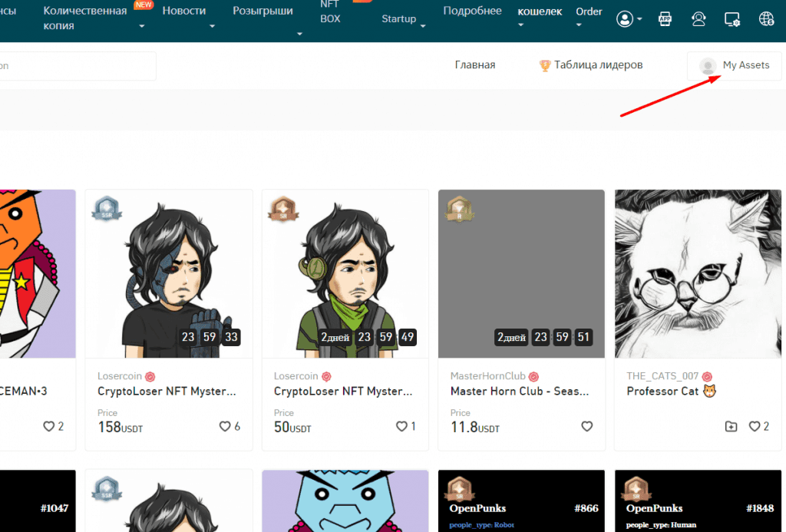786x532 pixels.
Task: Expand the account icon dropdown arrow
Action: click(639, 19)
